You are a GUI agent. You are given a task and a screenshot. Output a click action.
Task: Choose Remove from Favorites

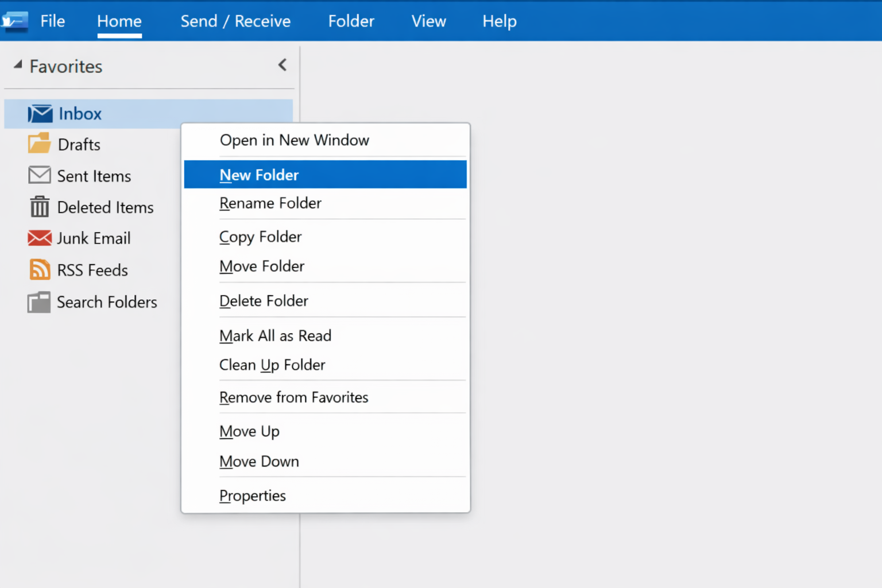coord(293,397)
